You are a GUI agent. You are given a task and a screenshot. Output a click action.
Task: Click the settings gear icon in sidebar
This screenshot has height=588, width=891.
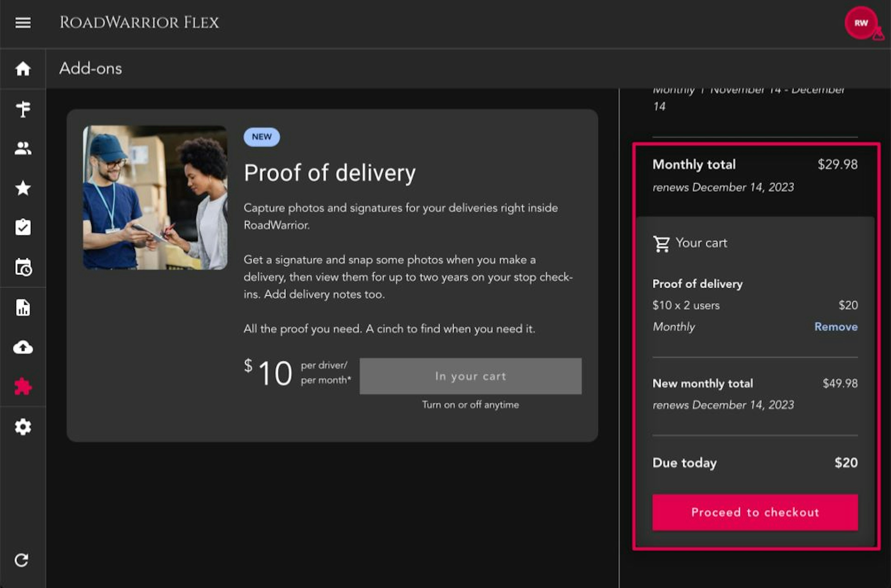pyautogui.click(x=23, y=427)
